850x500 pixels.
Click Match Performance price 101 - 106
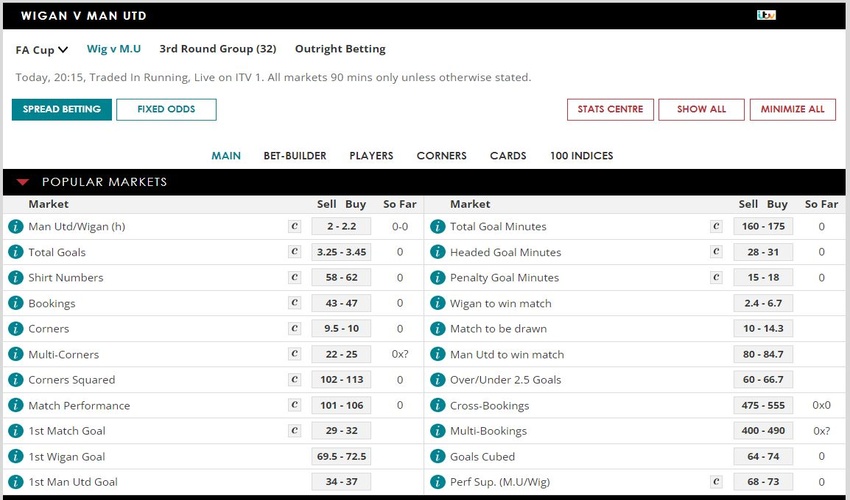pyautogui.click(x=342, y=405)
